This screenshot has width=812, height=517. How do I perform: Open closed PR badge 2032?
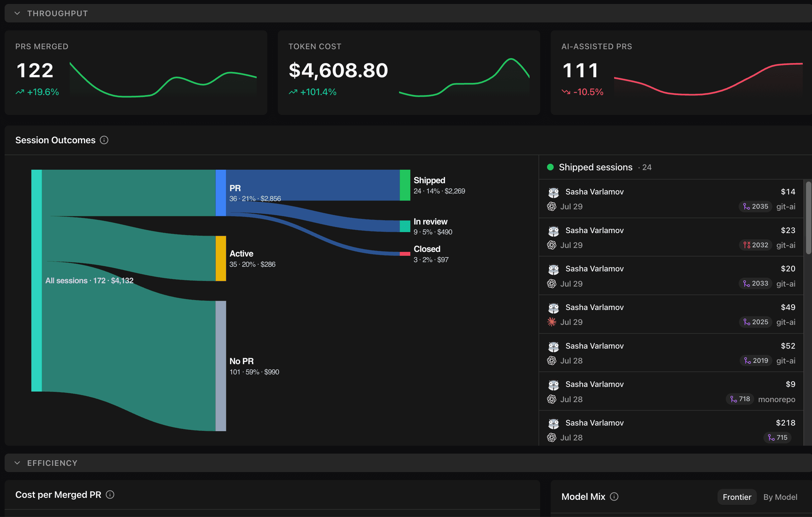(x=756, y=245)
